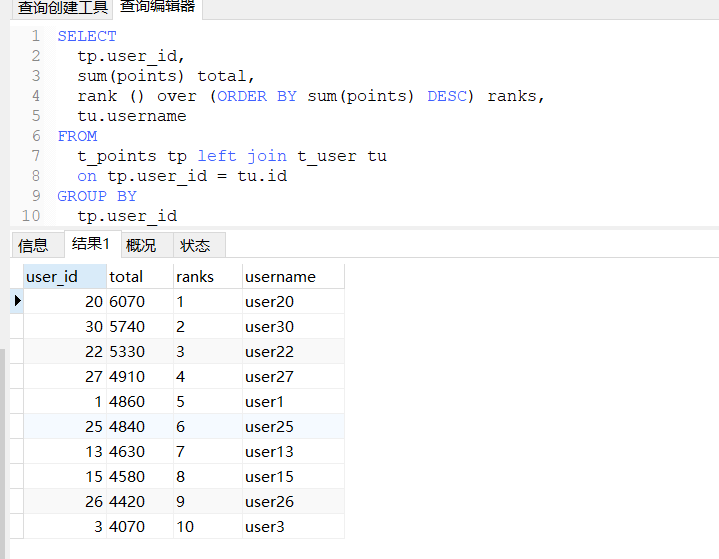Click the user_id column header
719x559 pixels.
click(x=65, y=277)
